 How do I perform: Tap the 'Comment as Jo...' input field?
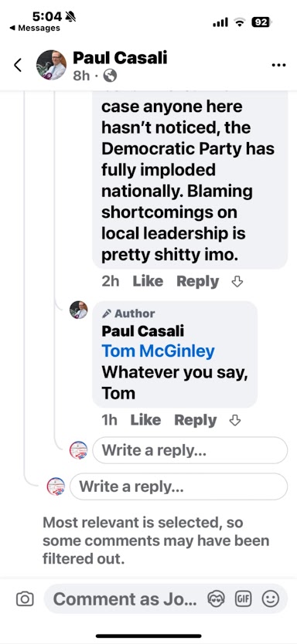[125, 598]
